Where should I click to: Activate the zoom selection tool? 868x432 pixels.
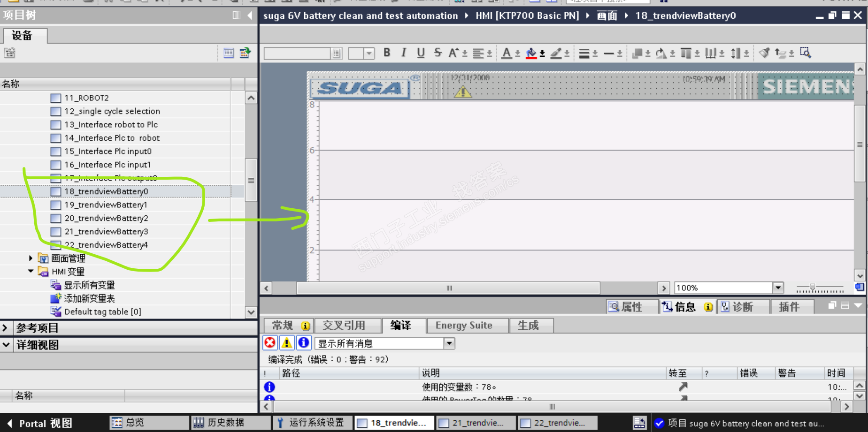806,53
